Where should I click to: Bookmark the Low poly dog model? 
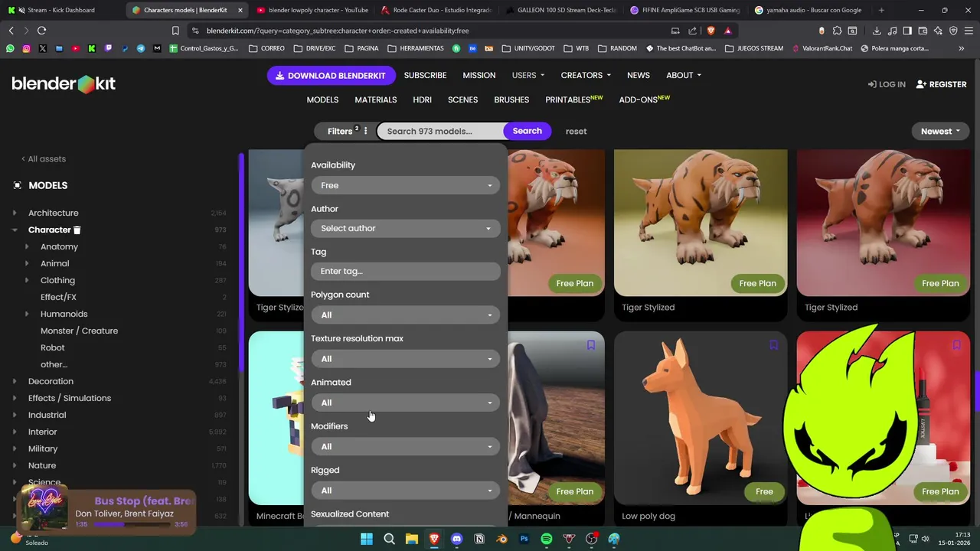click(773, 345)
